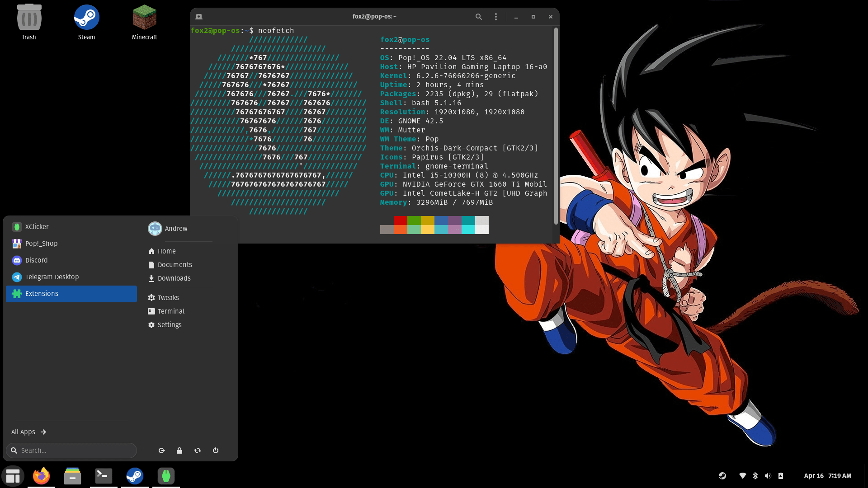Image resolution: width=868 pixels, height=488 pixels.
Task: Click the new tab icon in terminal
Action: tap(199, 17)
